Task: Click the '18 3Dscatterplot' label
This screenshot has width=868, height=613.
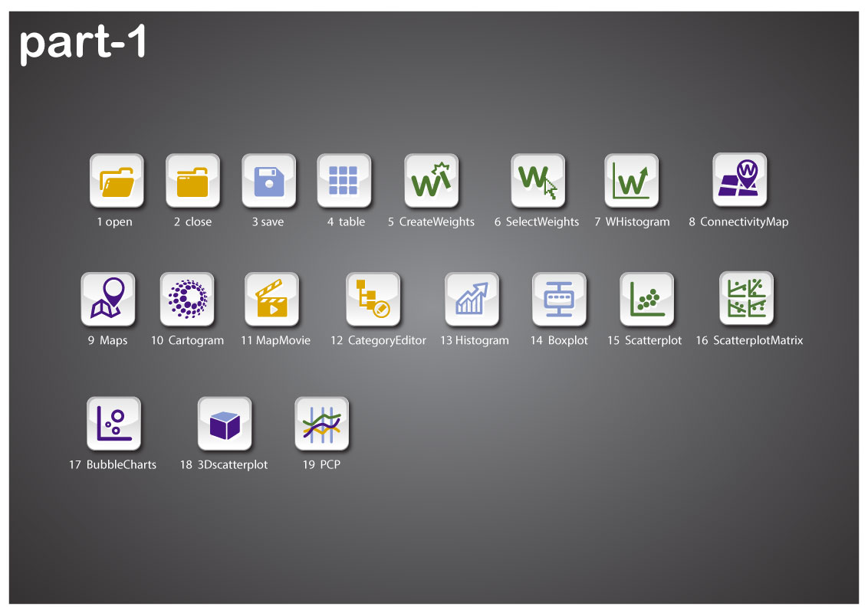Action: [x=224, y=464]
